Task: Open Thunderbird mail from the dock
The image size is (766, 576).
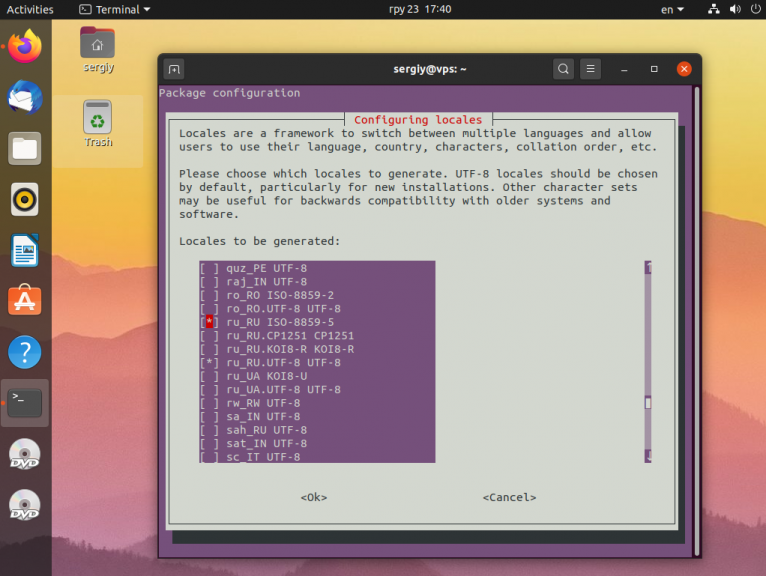Action: (24, 97)
